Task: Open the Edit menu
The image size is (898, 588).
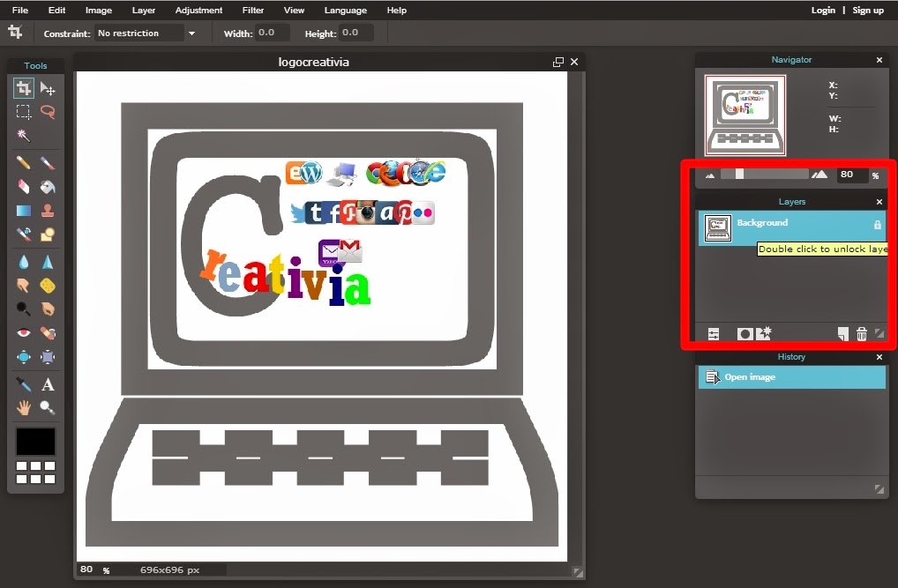Action: [x=56, y=11]
